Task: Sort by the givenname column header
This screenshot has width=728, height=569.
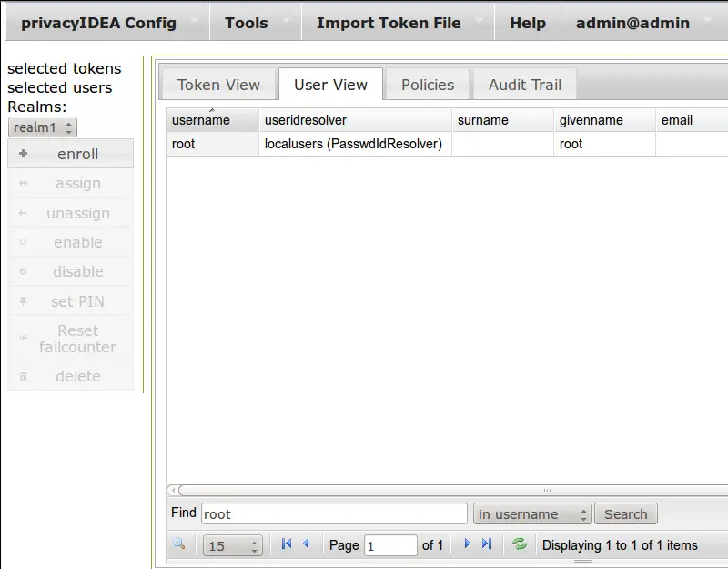Action: tap(604, 120)
